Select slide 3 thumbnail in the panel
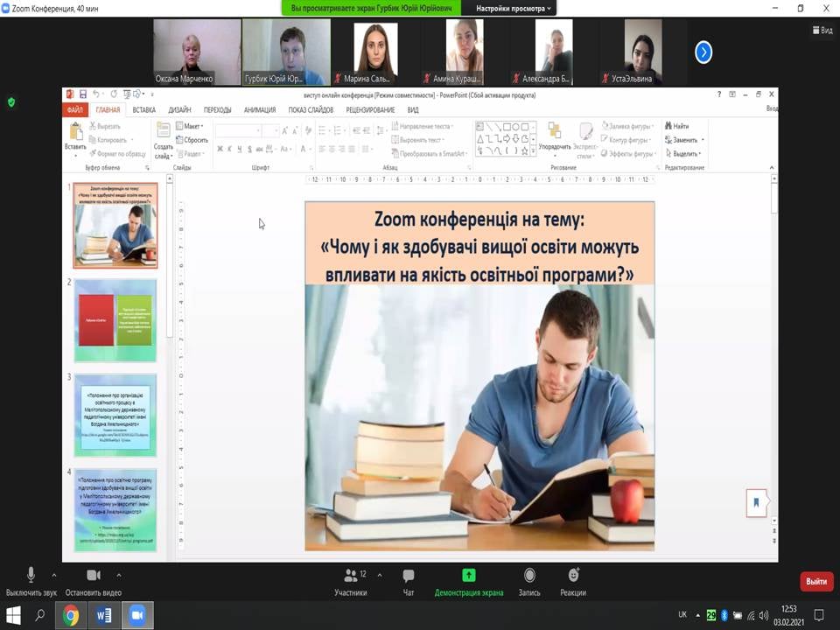 [x=115, y=415]
